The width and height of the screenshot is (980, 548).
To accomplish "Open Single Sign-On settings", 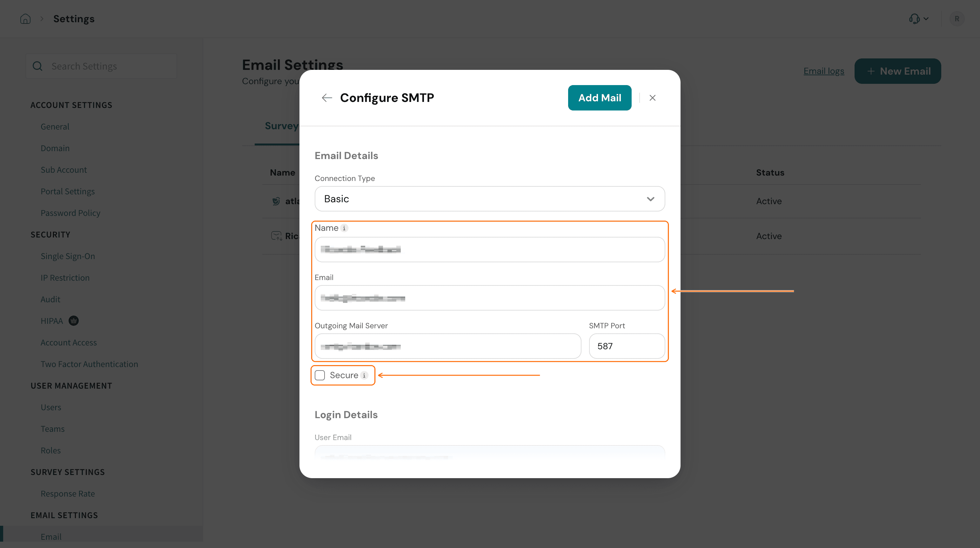I will (x=68, y=256).
